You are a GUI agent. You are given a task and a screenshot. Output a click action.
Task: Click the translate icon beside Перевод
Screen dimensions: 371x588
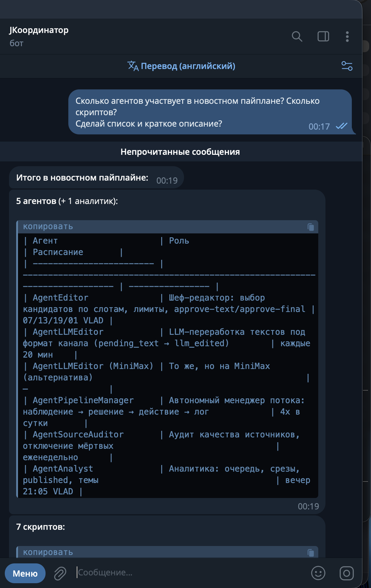[133, 66]
